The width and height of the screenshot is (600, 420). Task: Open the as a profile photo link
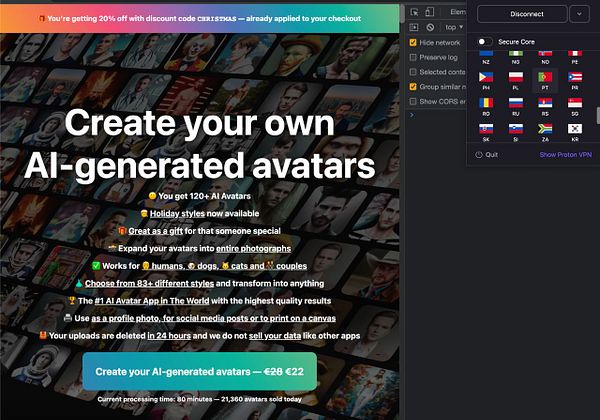[214, 318]
